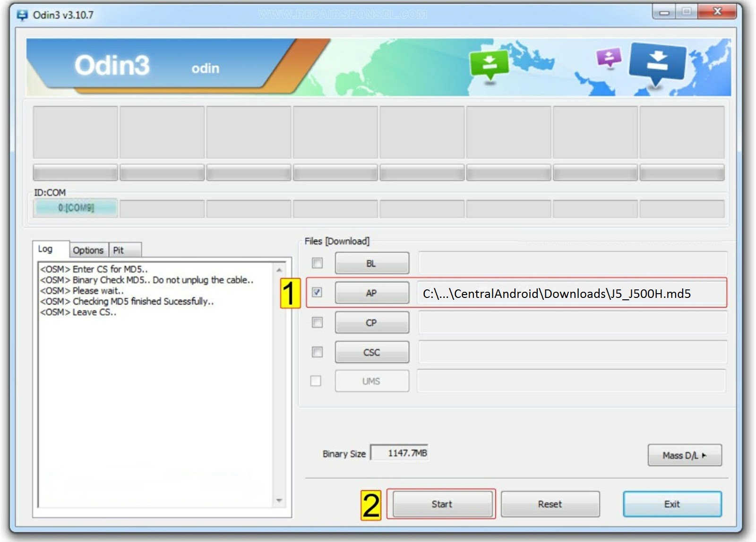The height and width of the screenshot is (542, 756).
Task: Enable the BL file checkbox
Action: tap(318, 263)
